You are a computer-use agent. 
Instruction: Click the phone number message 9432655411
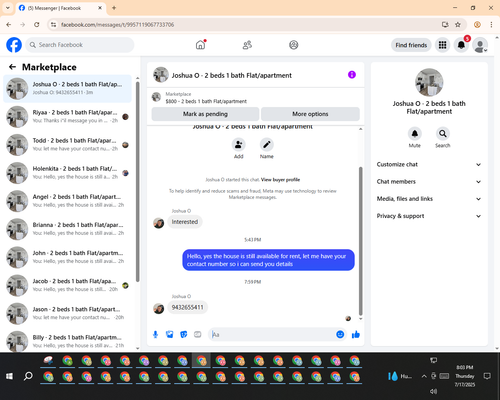pyautogui.click(x=187, y=307)
